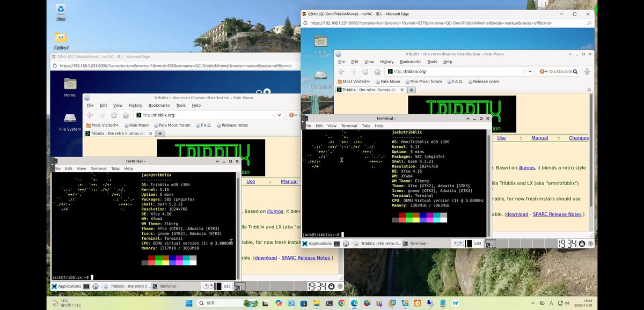This screenshot has width=644, height=310.
Task: Open Release notes bookmark in left VM's Pale Moon
Action: tap(232, 125)
